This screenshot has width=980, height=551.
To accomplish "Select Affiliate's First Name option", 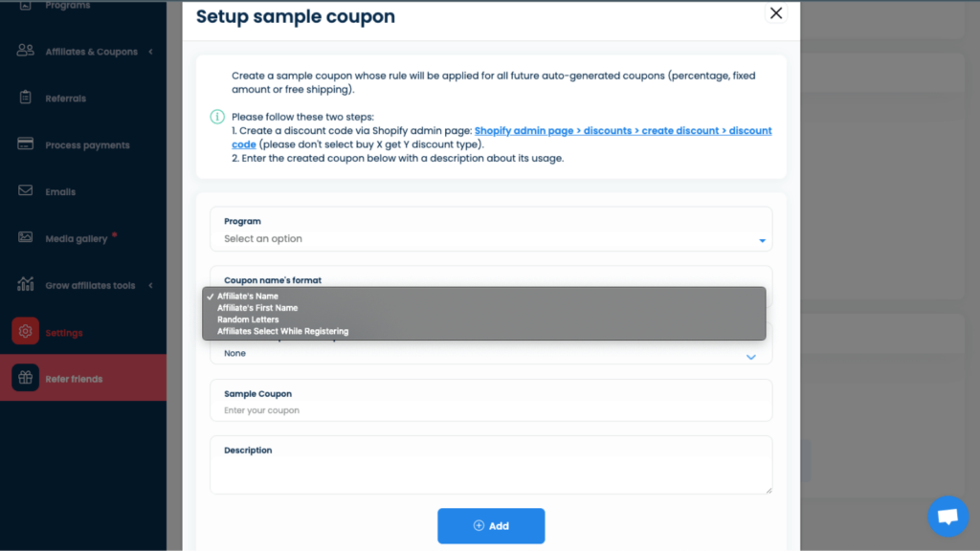I will click(257, 308).
